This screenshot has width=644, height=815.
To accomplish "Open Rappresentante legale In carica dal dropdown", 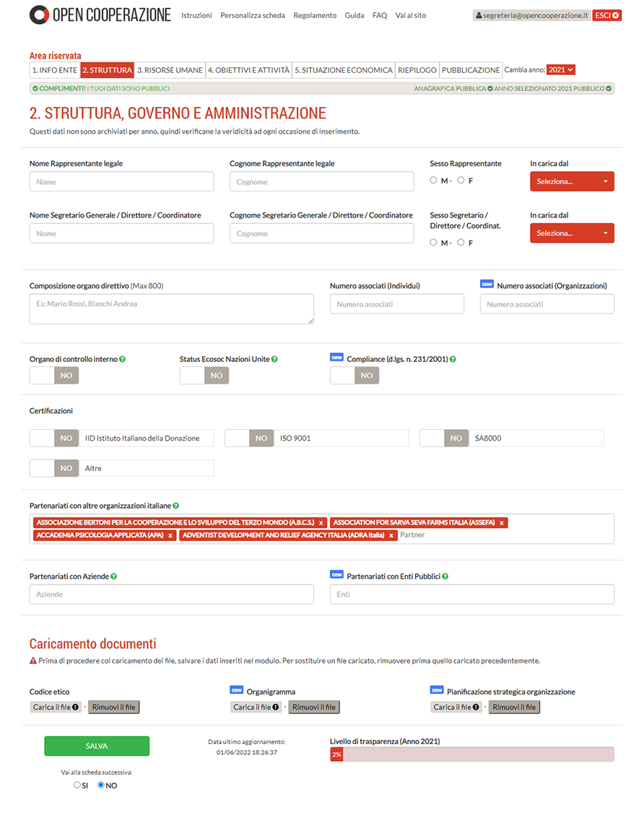I will coord(572,181).
